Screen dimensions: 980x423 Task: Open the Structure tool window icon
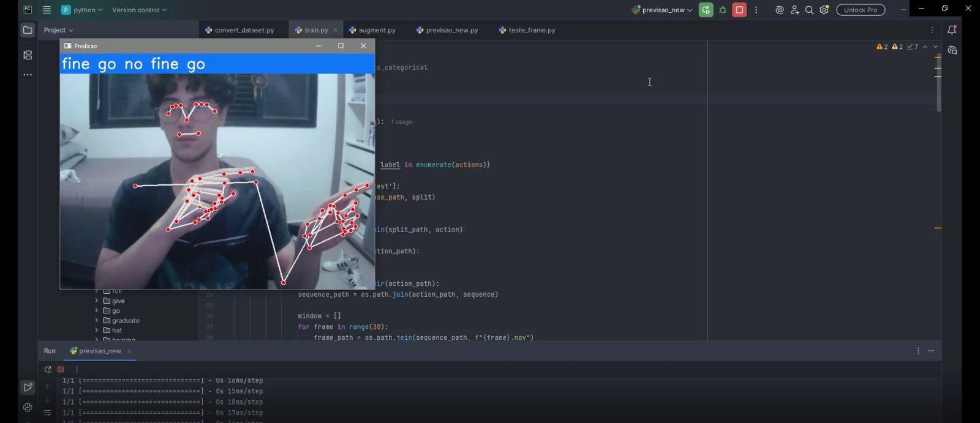(x=28, y=55)
